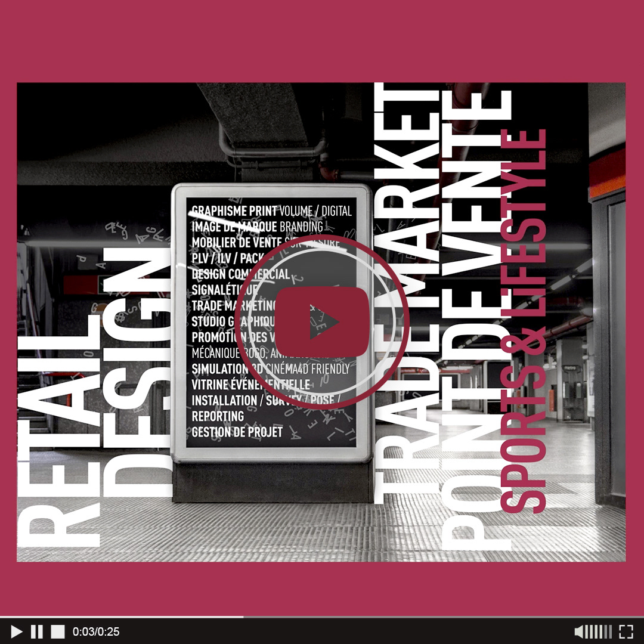Image resolution: width=644 pixels, height=644 pixels.
Task: Click the play icon in the control bar
Action: pyautogui.click(x=16, y=631)
